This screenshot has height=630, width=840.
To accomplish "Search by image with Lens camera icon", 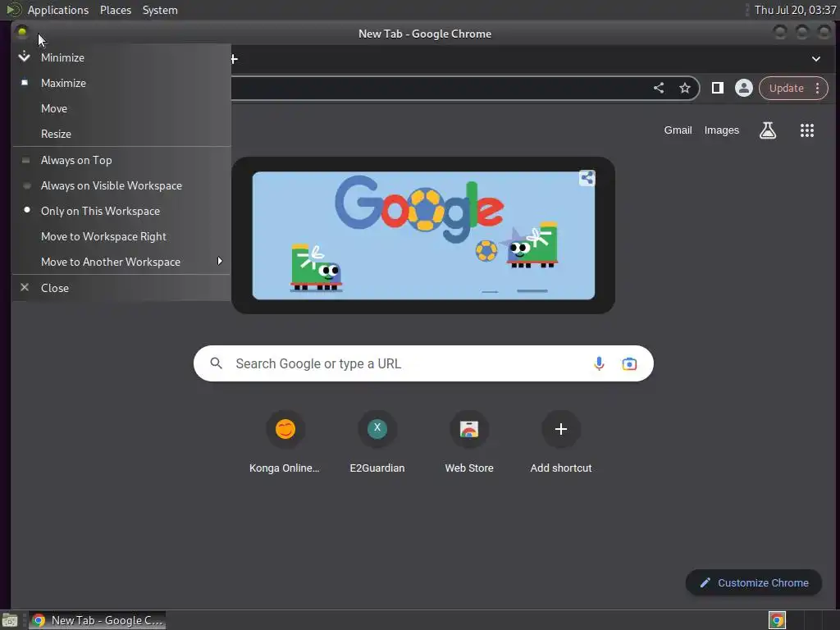I will tap(629, 363).
